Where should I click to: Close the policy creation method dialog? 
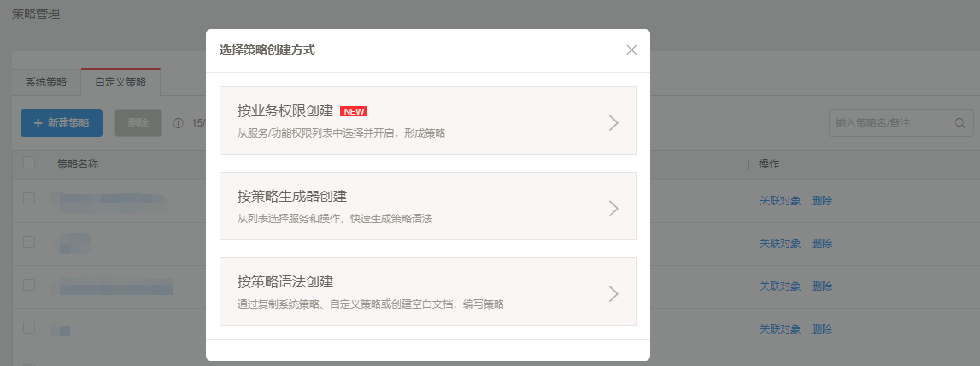(631, 50)
